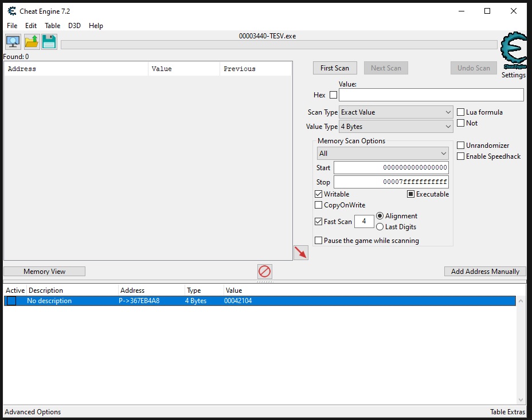Save the table with the floppy disk icon
The height and width of the screenshot is (420, 532).
click(49, 42)
